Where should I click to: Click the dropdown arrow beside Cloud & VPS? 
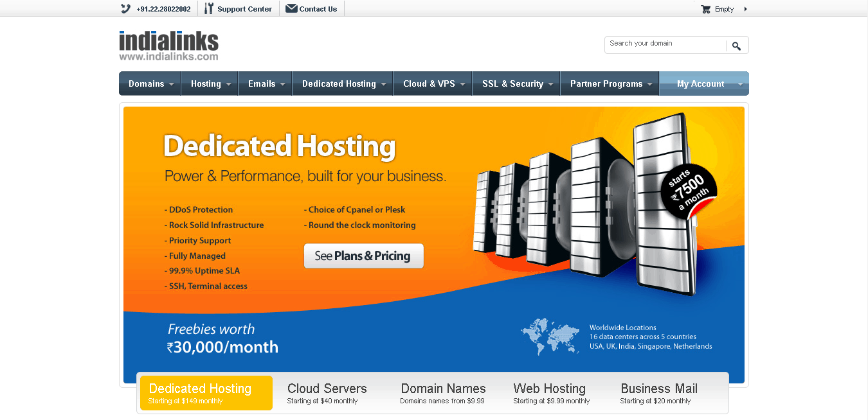tap(463, 84)
